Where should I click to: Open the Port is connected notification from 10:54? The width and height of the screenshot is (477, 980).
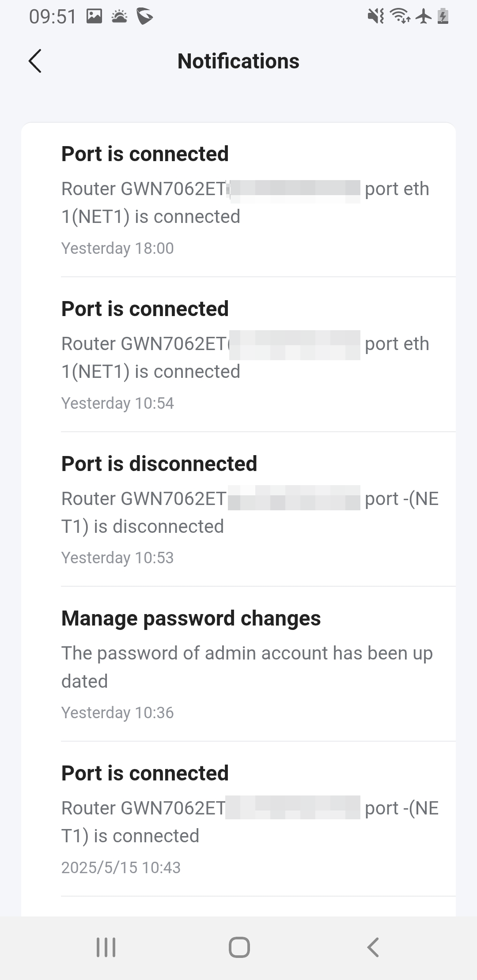(x=238, y=354)
